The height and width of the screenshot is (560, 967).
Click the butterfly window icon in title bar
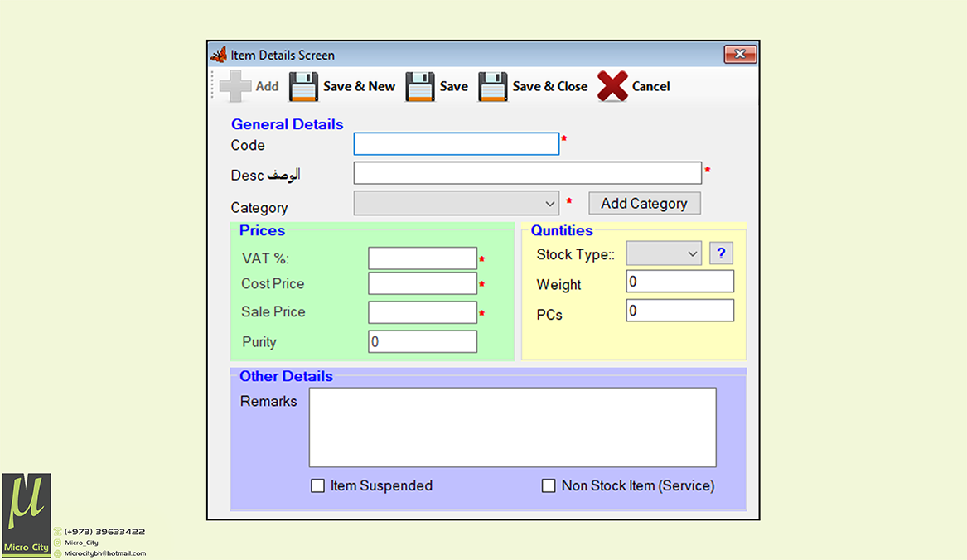click(219, 55)
